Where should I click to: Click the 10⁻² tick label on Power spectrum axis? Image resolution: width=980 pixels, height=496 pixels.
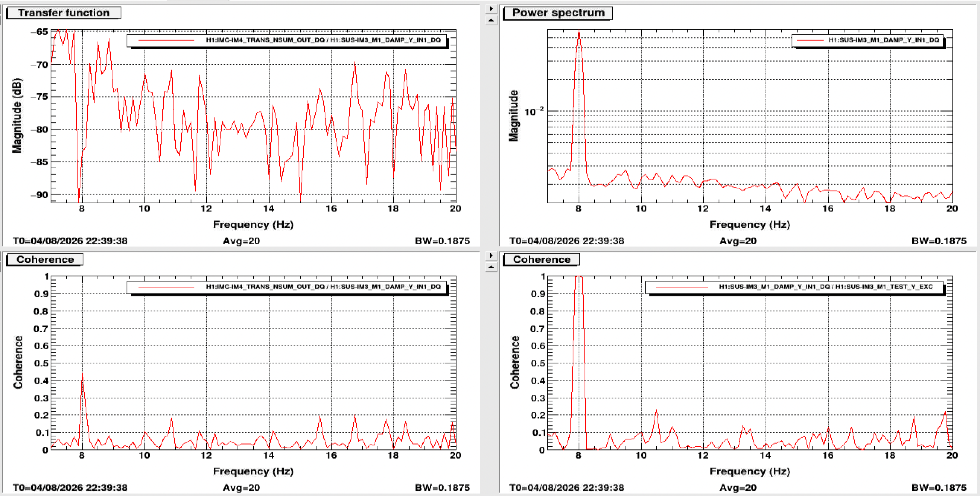(534, 111)
